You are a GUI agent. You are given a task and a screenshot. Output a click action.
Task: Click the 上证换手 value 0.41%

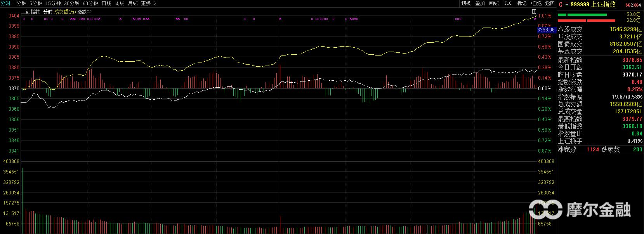(x=635, y=141)
